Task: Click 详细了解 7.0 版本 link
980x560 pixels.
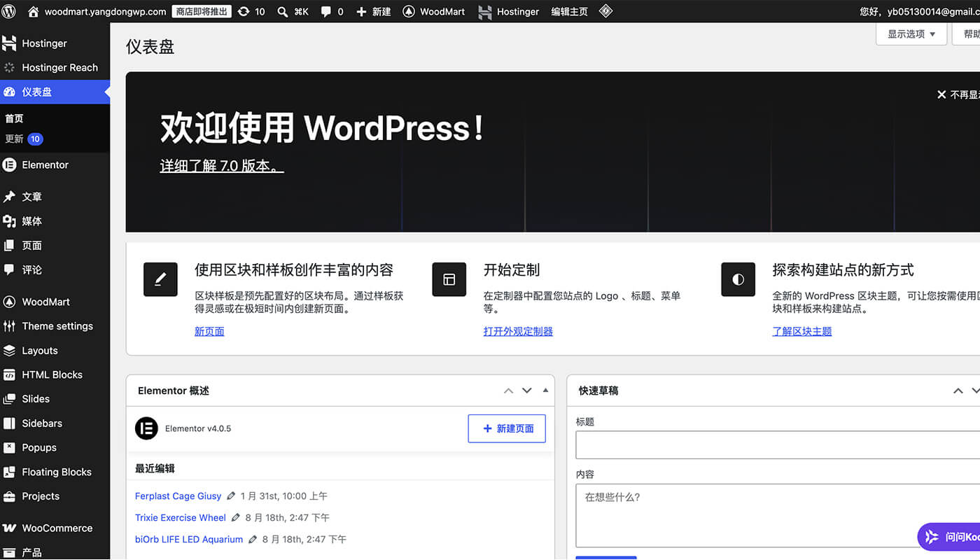Action: click(x=222, y=166)
